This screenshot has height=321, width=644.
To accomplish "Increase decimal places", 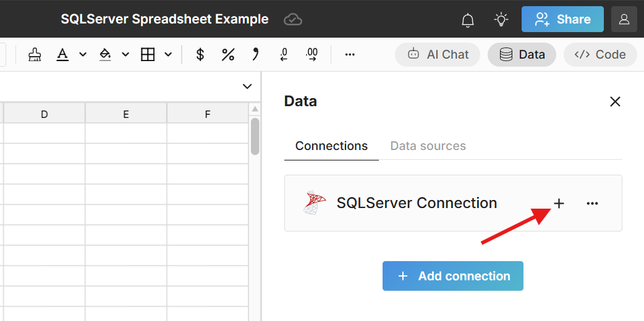I will coord(312,55).
